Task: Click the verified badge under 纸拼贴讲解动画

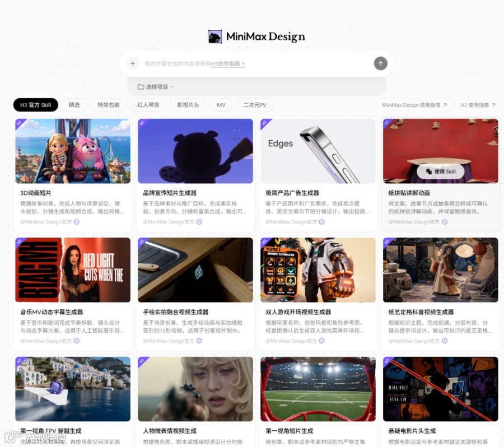Action: point(445,222)
